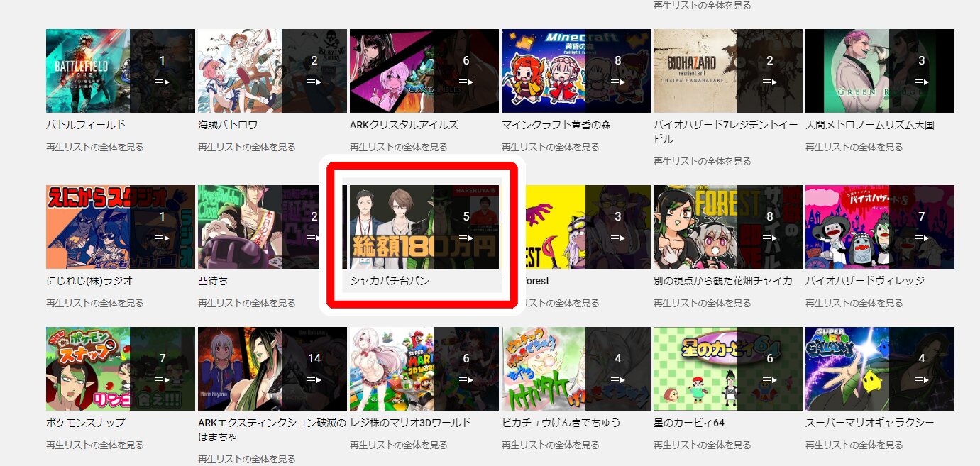Click 再生リストの全体を見る under マインクラフト黄昏の森
The width and height of the screenshot is (980, 466).
[x=551, y=147]
